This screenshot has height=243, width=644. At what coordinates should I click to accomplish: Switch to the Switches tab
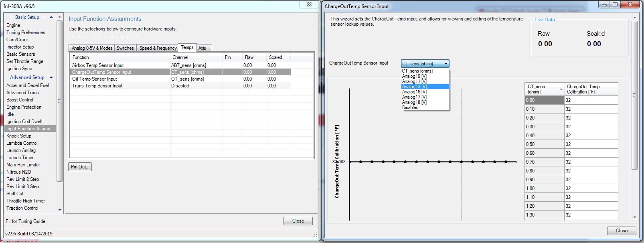click(x=125, y=48)
